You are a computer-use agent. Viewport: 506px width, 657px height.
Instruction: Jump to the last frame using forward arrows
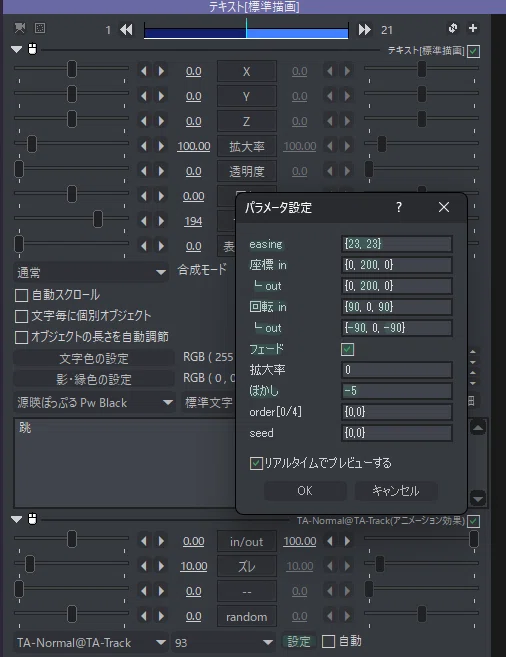(364, 29)
